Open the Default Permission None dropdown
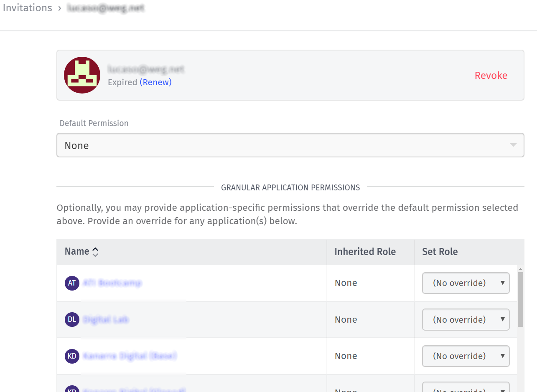Image resolution: width=537 pixels, height=392 pixels. click(290, 145)
